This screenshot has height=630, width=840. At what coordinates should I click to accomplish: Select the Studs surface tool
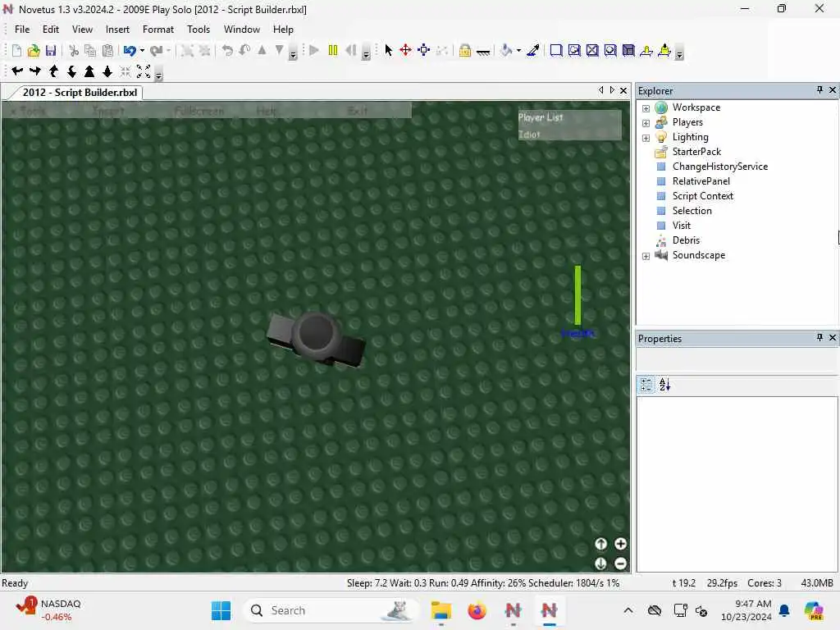610,50
